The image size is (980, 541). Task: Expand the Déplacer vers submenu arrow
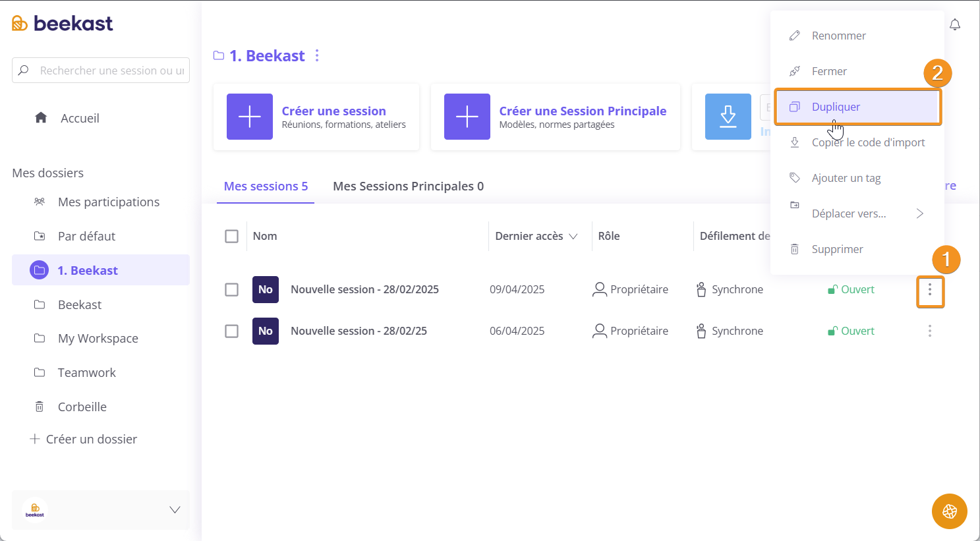click(x=920, y=214)
